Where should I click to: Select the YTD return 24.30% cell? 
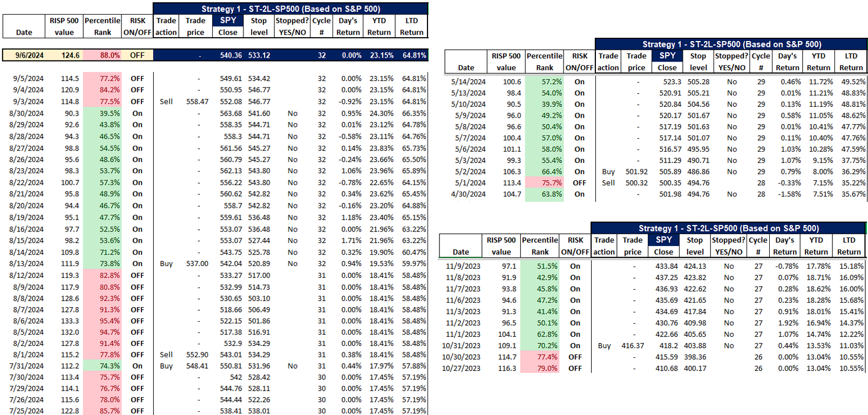click(x=381, y=113)
